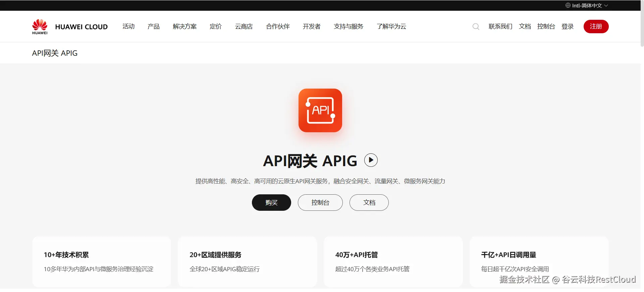
Task: Select the 10+年技术积累 card heading
Action: (66, 255)
